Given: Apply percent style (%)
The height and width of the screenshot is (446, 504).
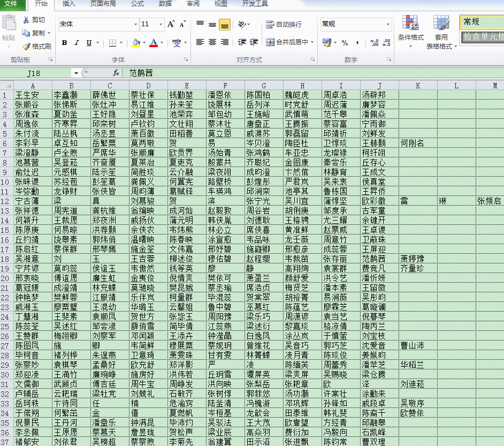Looking at the screenshot, I should pos(345,42).
